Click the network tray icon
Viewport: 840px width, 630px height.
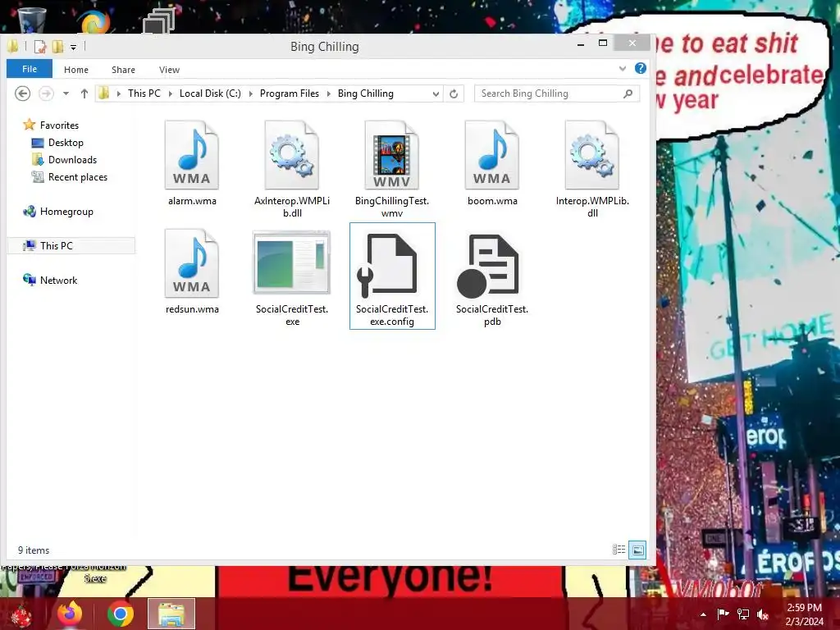[743, 614]
